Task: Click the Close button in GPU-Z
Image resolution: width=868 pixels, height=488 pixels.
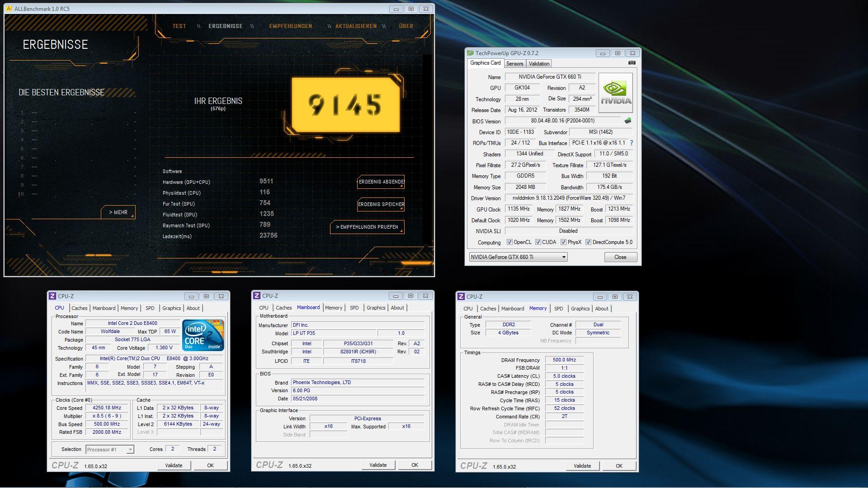Action: [620, 257]
